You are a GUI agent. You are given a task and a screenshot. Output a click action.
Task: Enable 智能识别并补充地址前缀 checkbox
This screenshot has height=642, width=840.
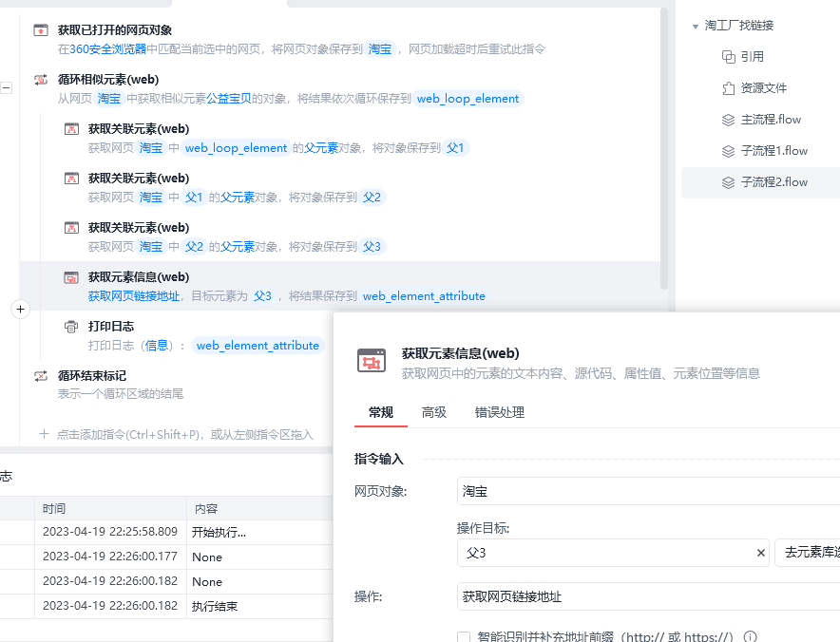coord(464,636)
